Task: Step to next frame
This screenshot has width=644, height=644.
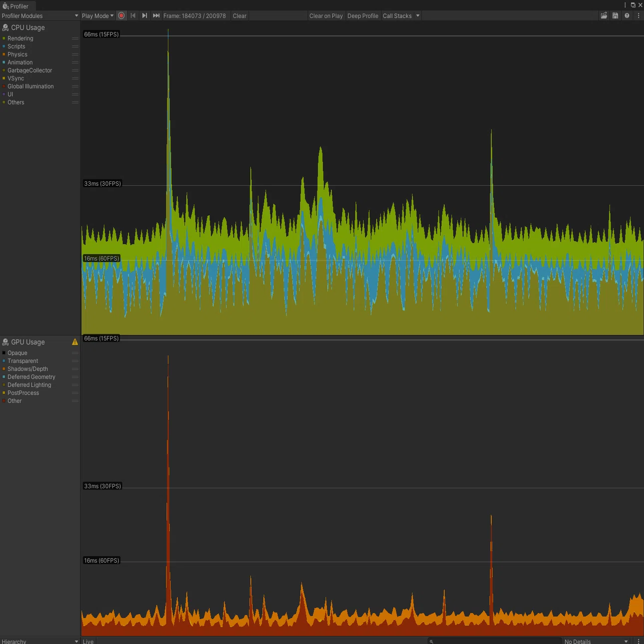Action: click(144, 15)
